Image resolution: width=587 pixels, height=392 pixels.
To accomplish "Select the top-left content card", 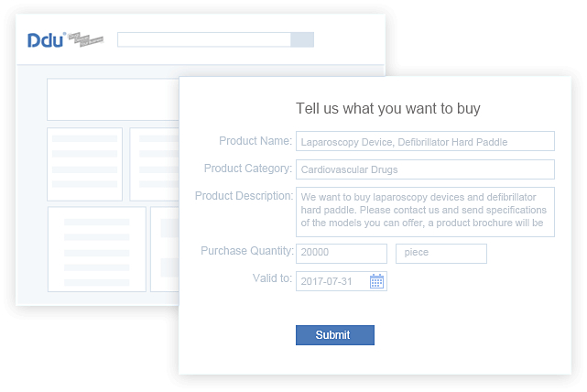I will point(84,164).
